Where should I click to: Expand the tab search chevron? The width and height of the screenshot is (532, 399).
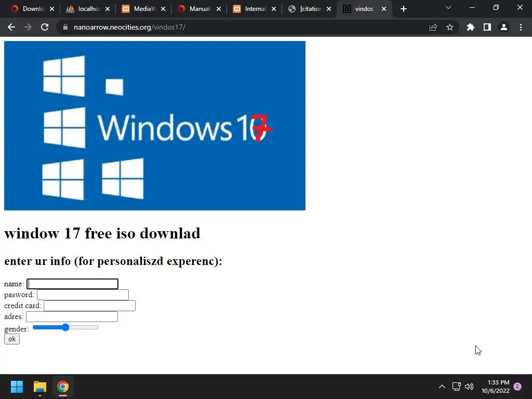448,7
